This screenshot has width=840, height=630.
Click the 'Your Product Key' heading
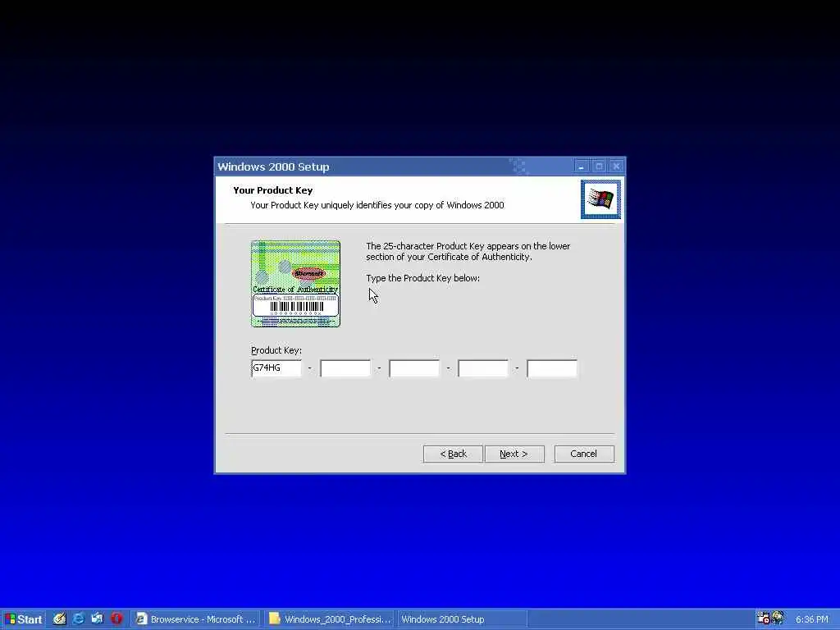tap(272, 190)
